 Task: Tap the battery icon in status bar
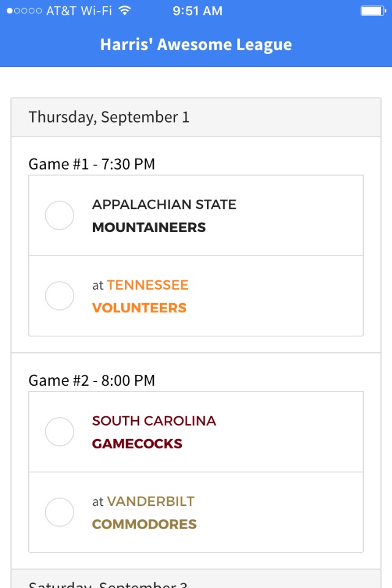coord(372,10)
